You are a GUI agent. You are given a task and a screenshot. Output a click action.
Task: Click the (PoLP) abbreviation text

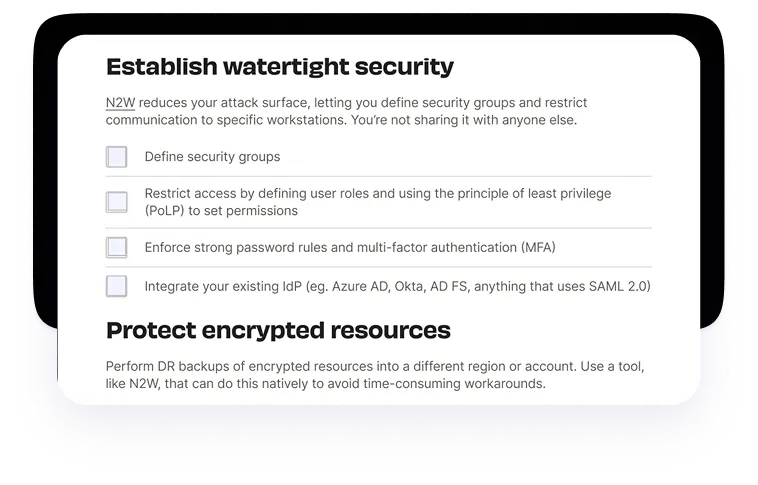pos(165,211)
